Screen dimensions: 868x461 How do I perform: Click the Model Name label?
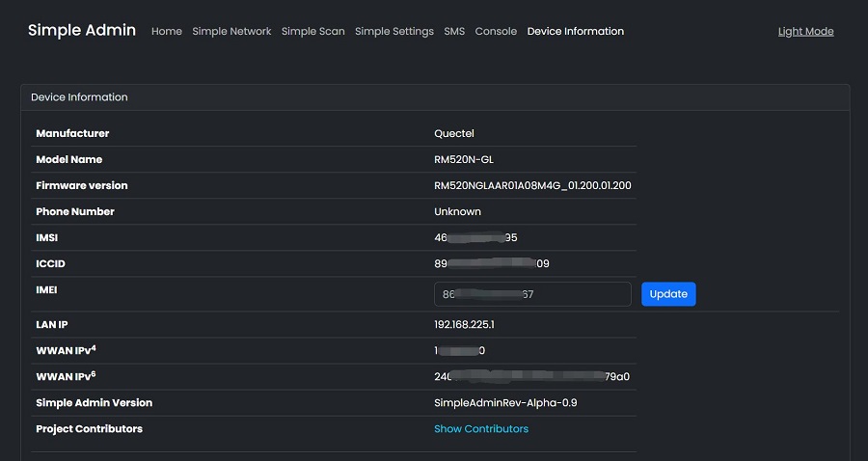click(69, 159)
